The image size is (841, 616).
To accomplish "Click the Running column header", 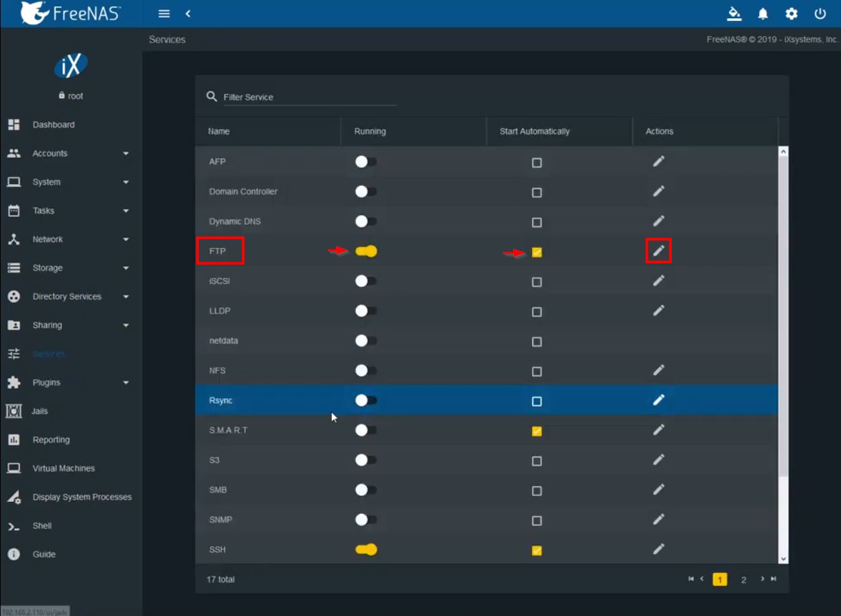I will point(370,131).
